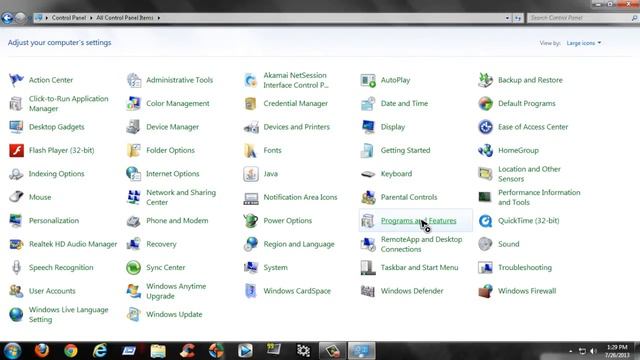Open the System link
Viewport: 640px width, 360px height.
point(276,268)
